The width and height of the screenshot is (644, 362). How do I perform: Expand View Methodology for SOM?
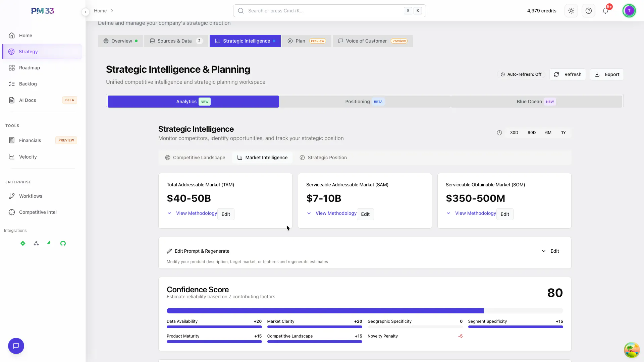click(471, 213)
